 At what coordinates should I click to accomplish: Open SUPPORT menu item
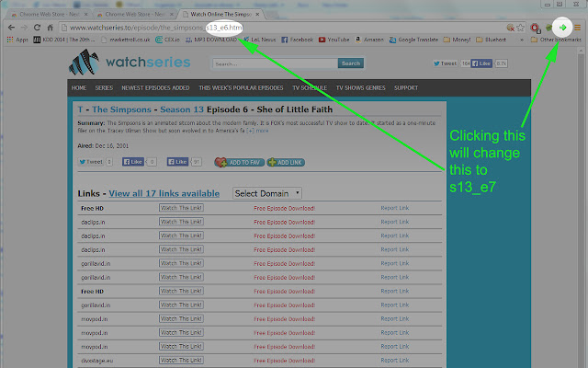click(406, 88)
